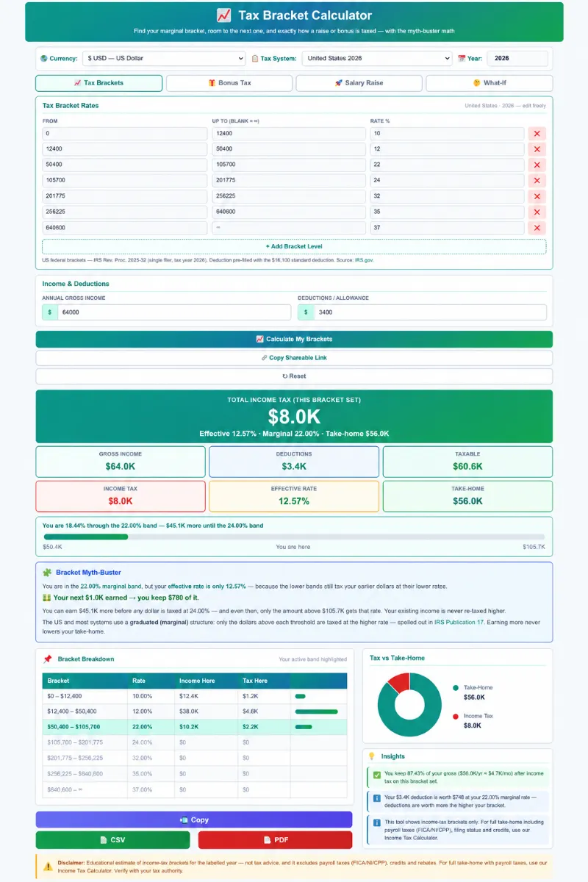
Task: Edit the Year field showing 2026
Action: pyautogui.click(x=517, y=58)
